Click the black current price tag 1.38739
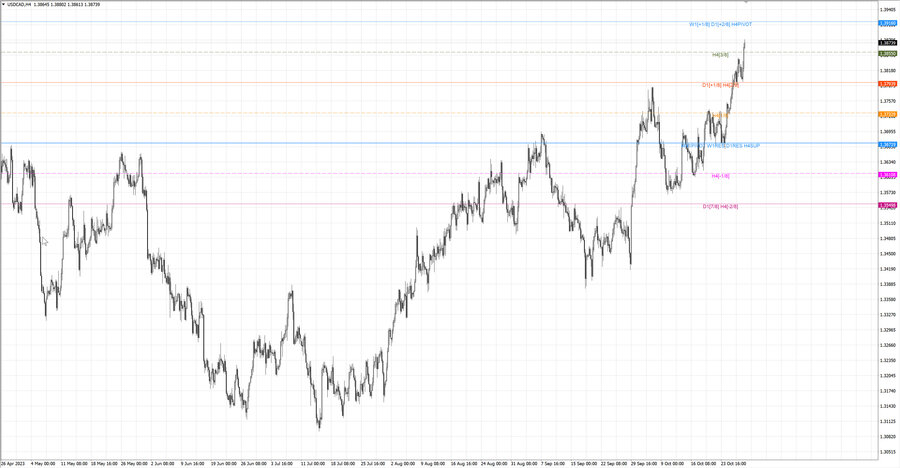The height and width of the screenshot is (468, 900). (x=888, y=42)
